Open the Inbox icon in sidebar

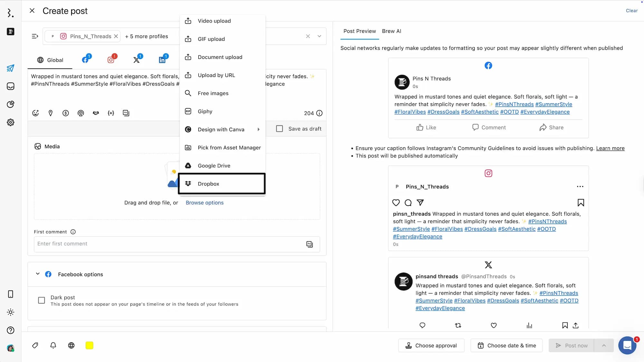pos(10,86)
